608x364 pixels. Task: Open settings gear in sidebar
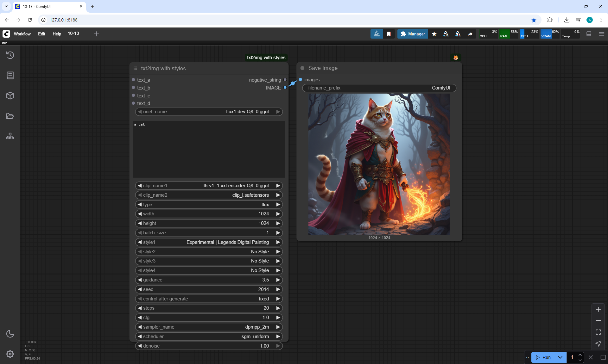coord(10,354)
